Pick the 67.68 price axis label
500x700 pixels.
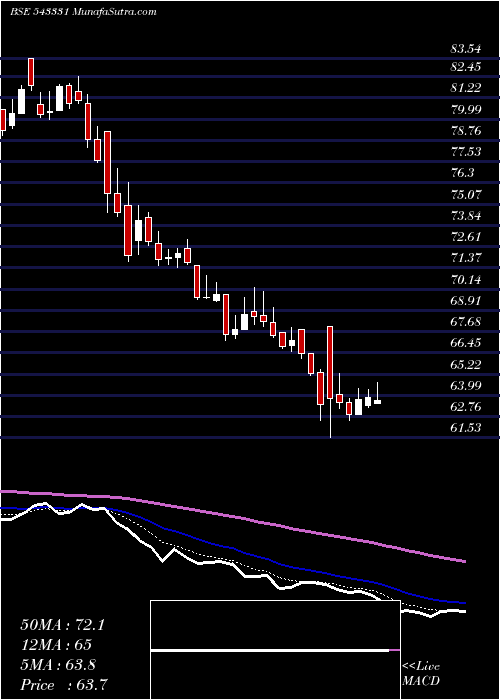point(466,321)
